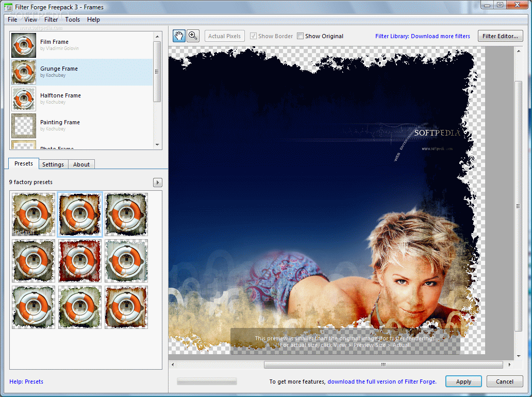Click the Apply button
Image resolution: width=532 pixels, height=397 pixels.
point(463,382)
